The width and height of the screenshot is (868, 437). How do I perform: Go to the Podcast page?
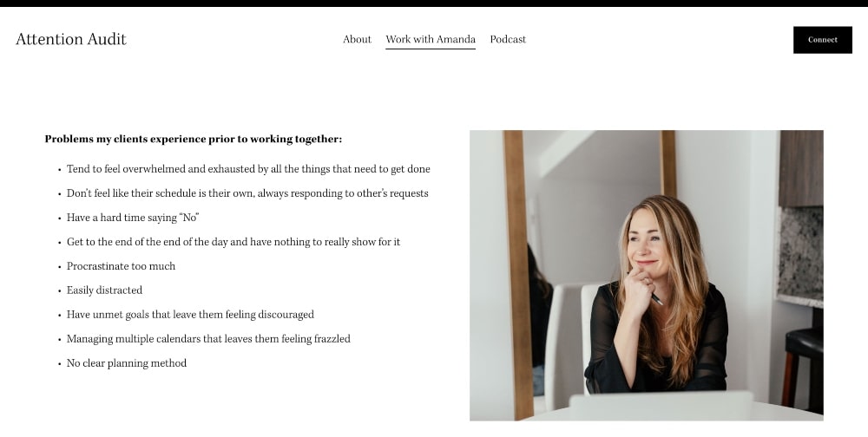(x=508, y=39)
